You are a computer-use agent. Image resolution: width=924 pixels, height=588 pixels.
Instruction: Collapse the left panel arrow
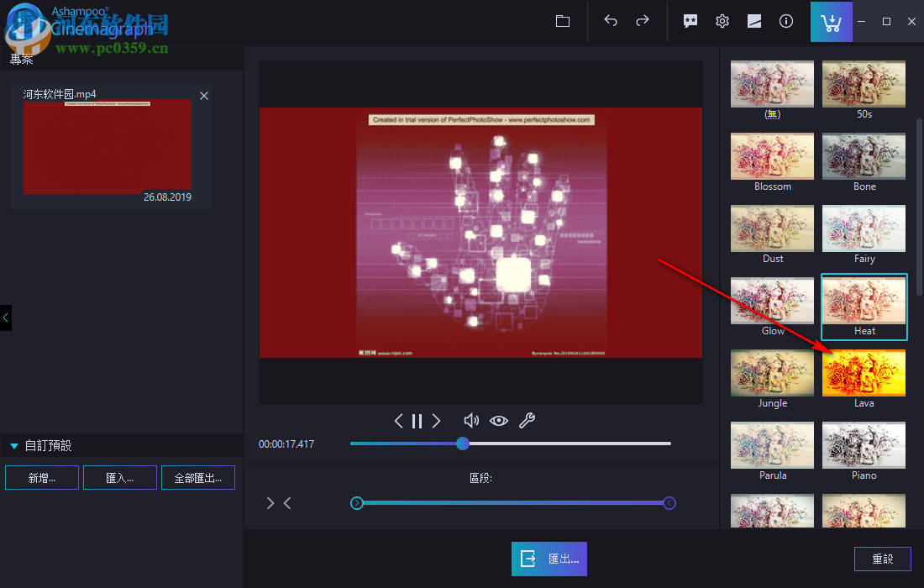click(x=6, y=318)
